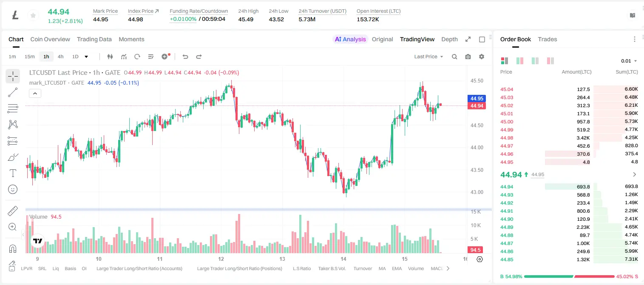644x285 pixels.
Task: Select the ruler measure tool
Action: pyautogui.click(x=13, y=211)
